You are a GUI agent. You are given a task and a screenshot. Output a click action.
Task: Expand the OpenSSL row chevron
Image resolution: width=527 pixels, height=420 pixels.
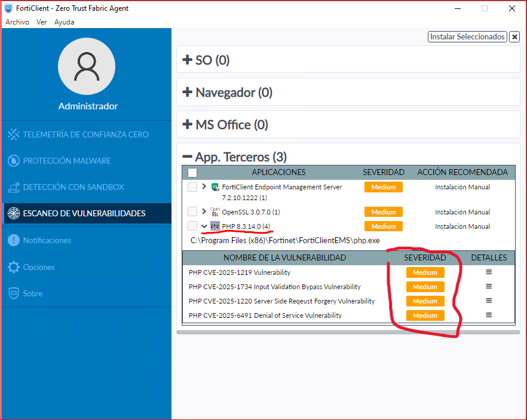pos(204,211)
